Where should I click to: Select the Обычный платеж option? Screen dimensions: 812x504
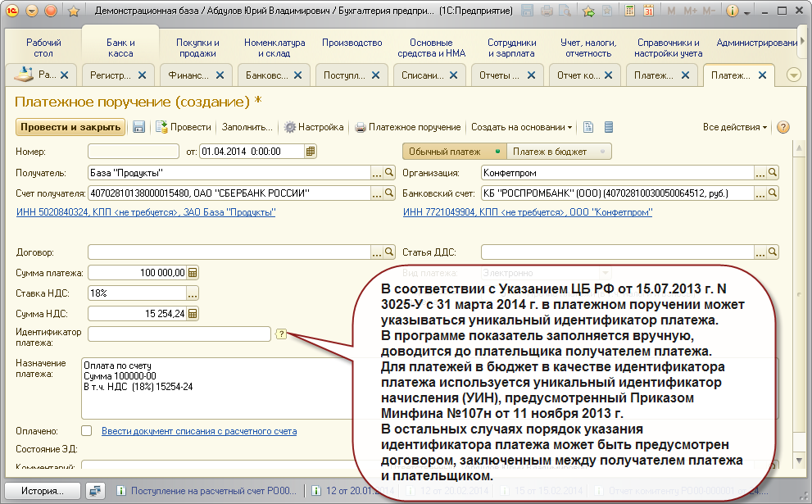pyautogui.click(x=454, y=152)
